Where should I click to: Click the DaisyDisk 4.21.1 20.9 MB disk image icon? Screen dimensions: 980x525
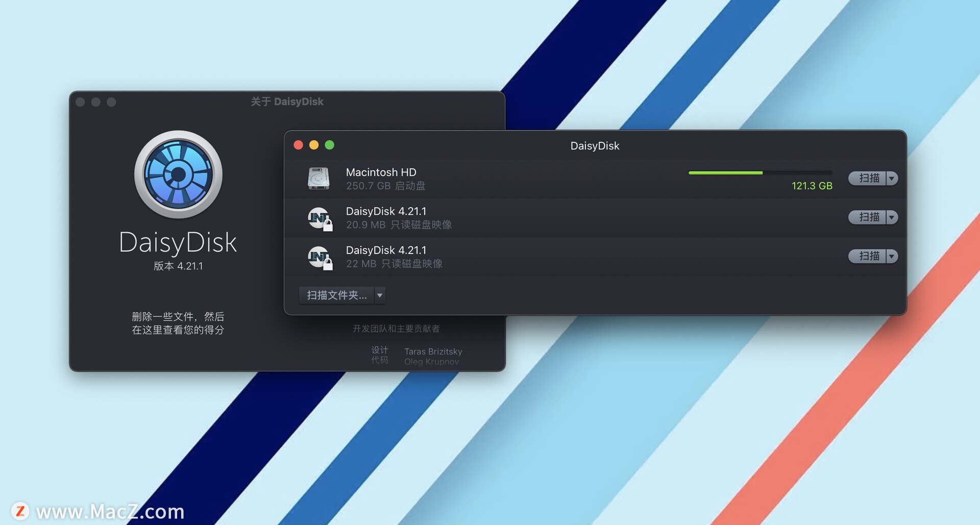pos(320,218)
